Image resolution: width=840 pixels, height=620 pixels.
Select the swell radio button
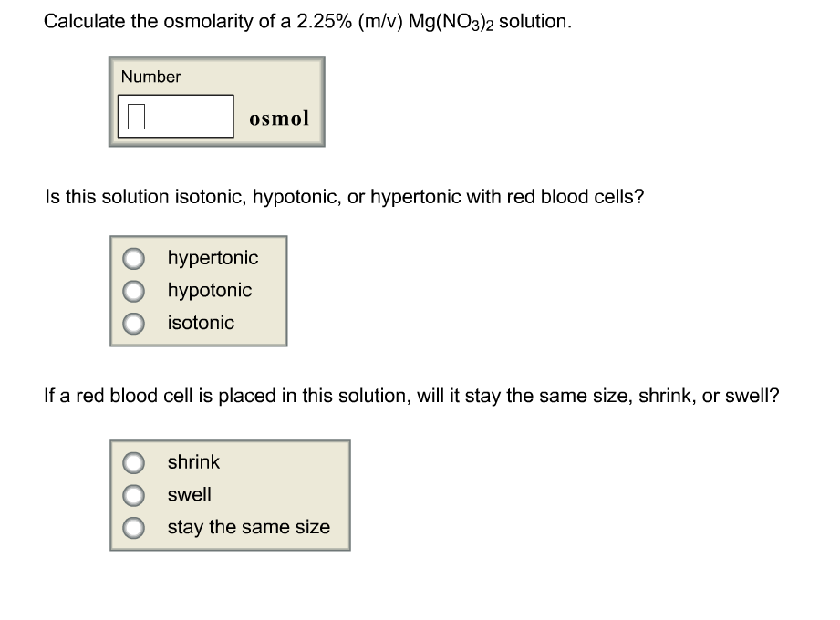coord(133,495)
